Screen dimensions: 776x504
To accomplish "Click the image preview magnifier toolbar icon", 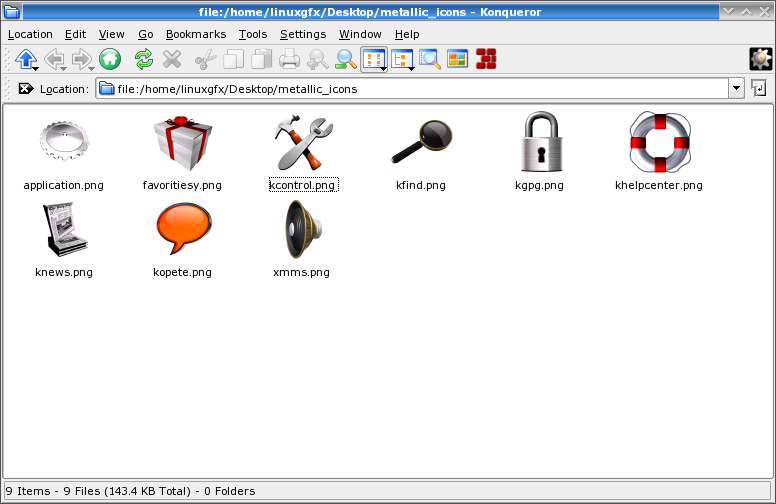I will [x=430, y=59].
